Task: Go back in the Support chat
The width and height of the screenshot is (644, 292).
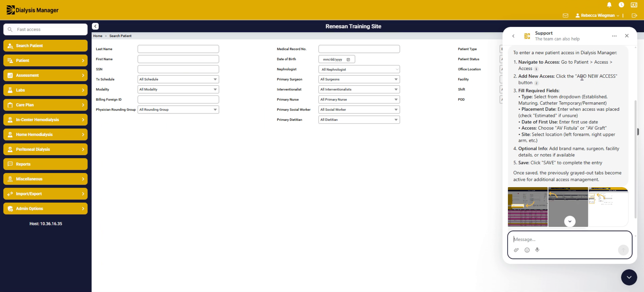Action: pos(513,36)
